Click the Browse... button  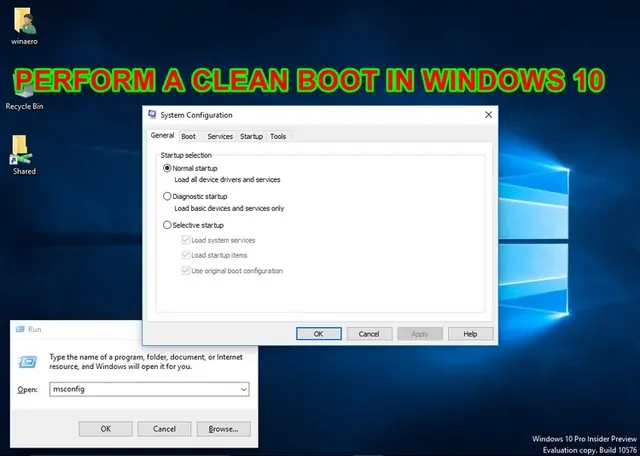(224, 429)
